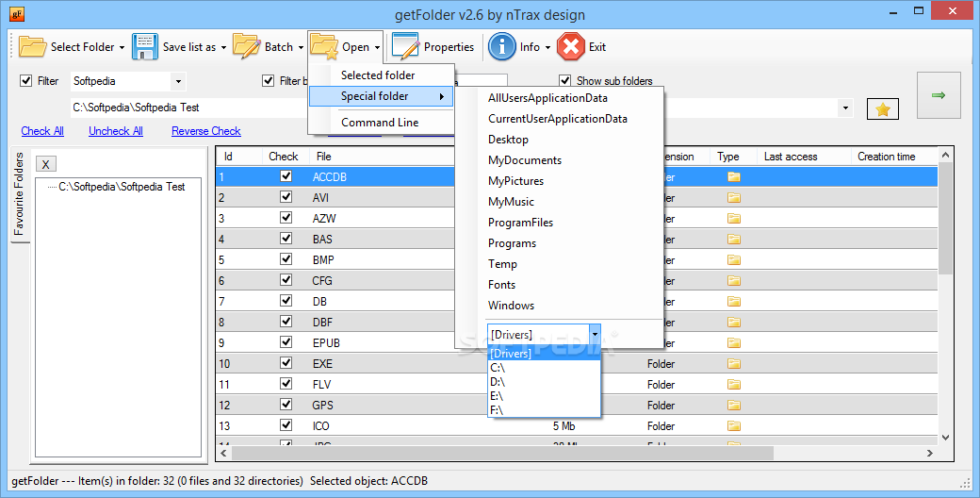Click the Check All link

coord(42,131)
